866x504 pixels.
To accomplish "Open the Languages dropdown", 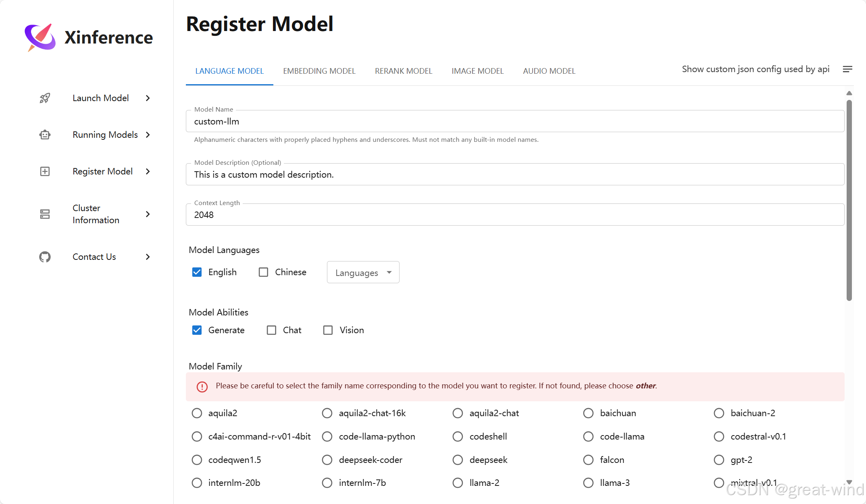I will (x=363, y=273).
